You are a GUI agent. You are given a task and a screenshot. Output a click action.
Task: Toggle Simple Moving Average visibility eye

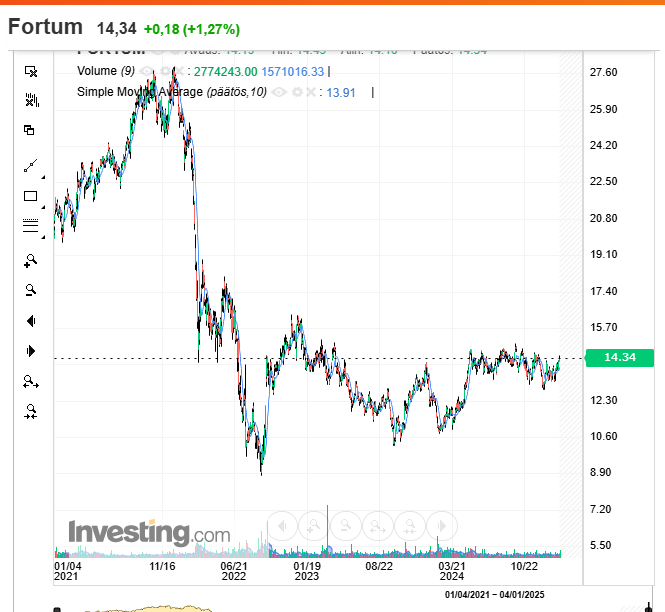coord(279,92)
